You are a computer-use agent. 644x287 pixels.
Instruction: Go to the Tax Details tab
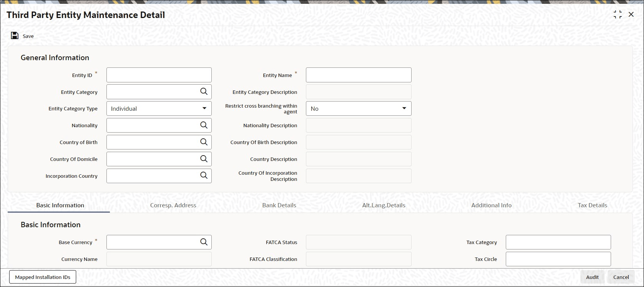(592, 205)
